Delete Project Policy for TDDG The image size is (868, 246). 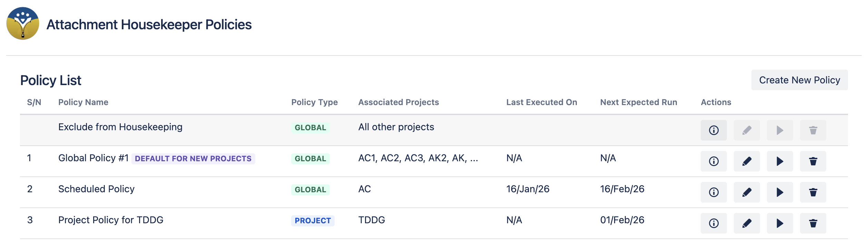pyautogui.click(x=813, y=223)
